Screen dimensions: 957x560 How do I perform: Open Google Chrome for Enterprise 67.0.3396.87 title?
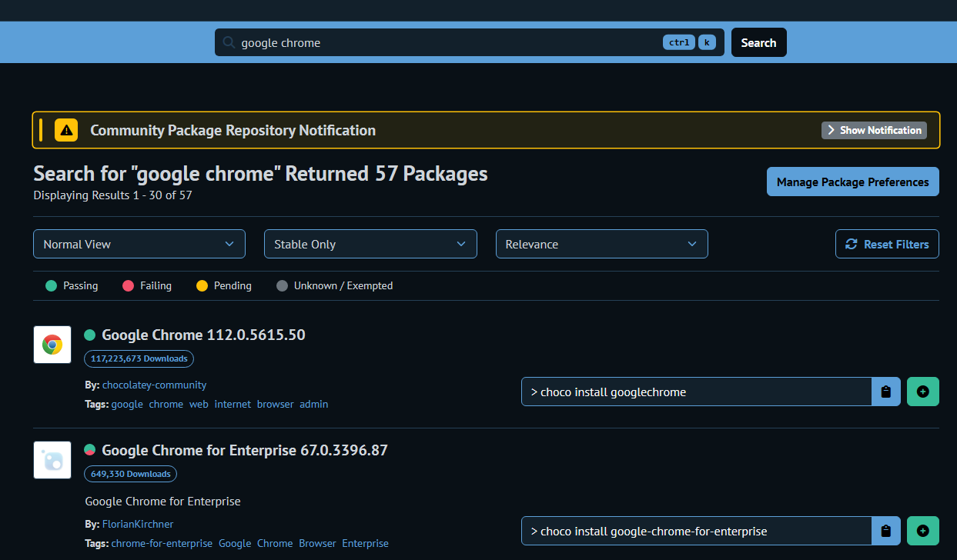pyautogui.click(x=245, y=450)
